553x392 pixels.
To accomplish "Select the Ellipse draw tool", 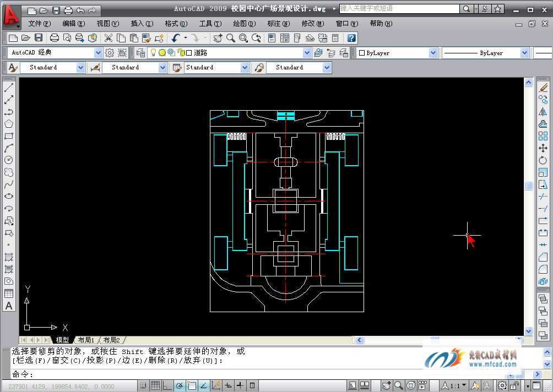I will tap(9, 196).
